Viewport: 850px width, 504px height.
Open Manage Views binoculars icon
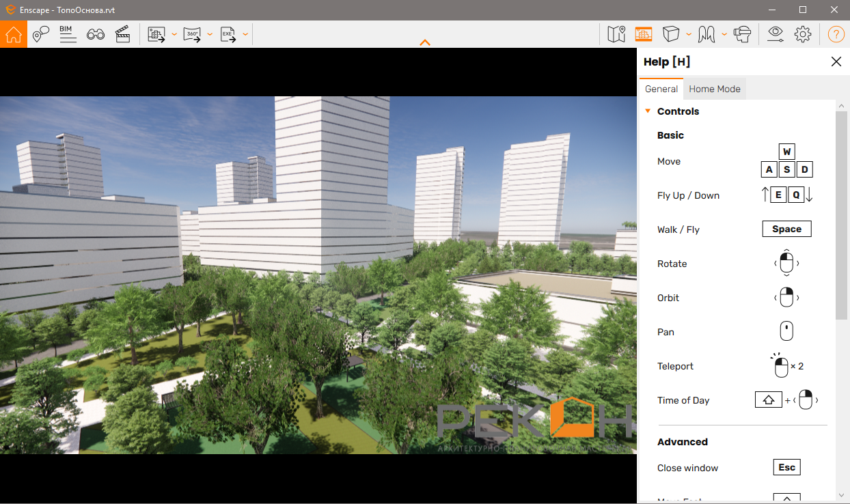pyautogui.click(x=96, y=34)
